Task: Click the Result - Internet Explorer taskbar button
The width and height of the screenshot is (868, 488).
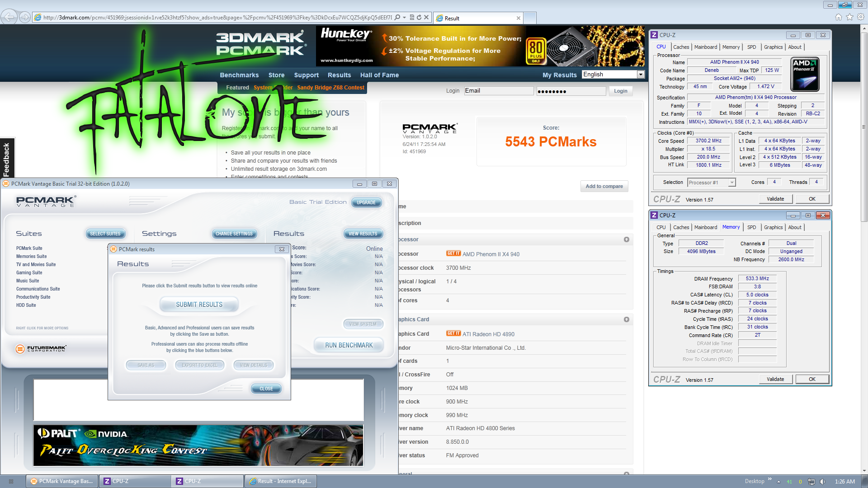Action: tap(281, 481)
